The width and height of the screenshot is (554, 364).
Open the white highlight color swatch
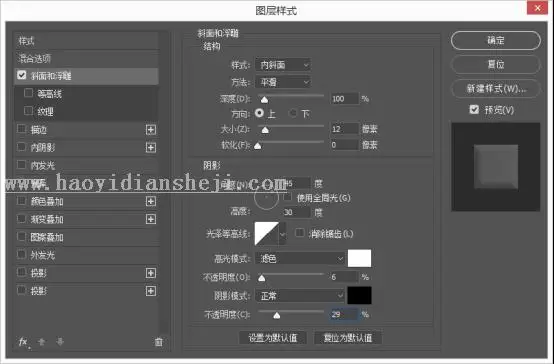359,258
